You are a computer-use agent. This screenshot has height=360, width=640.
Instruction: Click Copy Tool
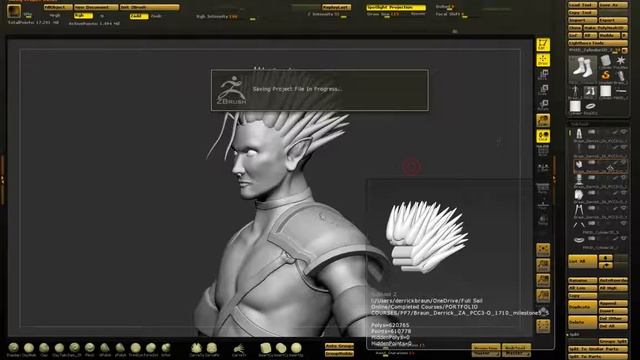pos(582,13)
